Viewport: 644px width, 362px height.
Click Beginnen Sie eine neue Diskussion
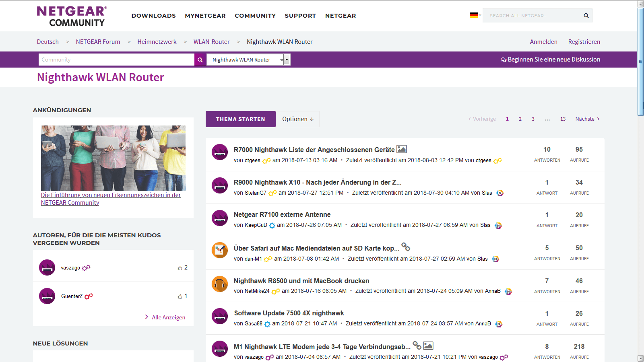[x=554, y=60]
